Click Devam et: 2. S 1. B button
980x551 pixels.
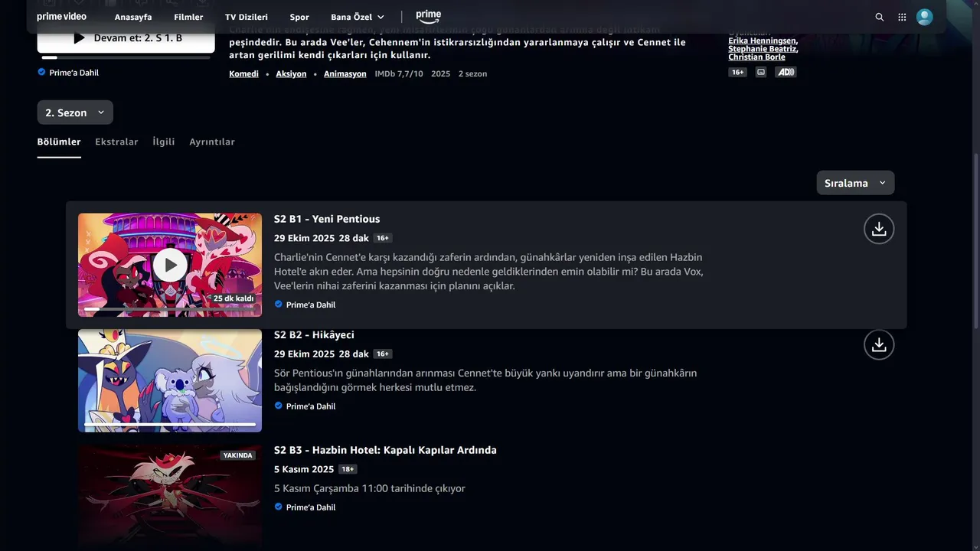[126, 37]
